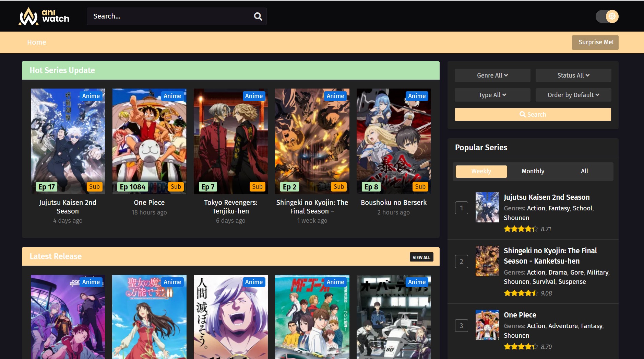Click the Ep 1084 badge on One Piece
The width and height of the screenshot is (644, 359).
[132, 187]
